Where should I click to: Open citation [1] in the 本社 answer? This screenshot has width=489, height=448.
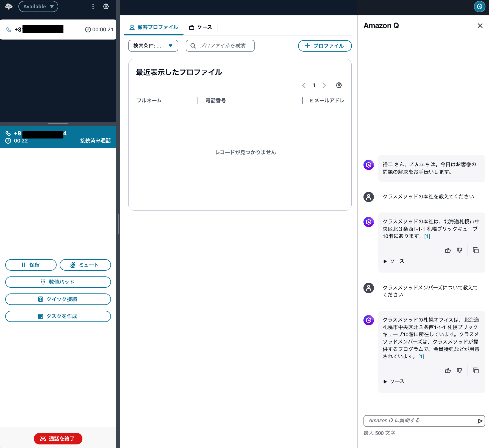click(427, 236)
